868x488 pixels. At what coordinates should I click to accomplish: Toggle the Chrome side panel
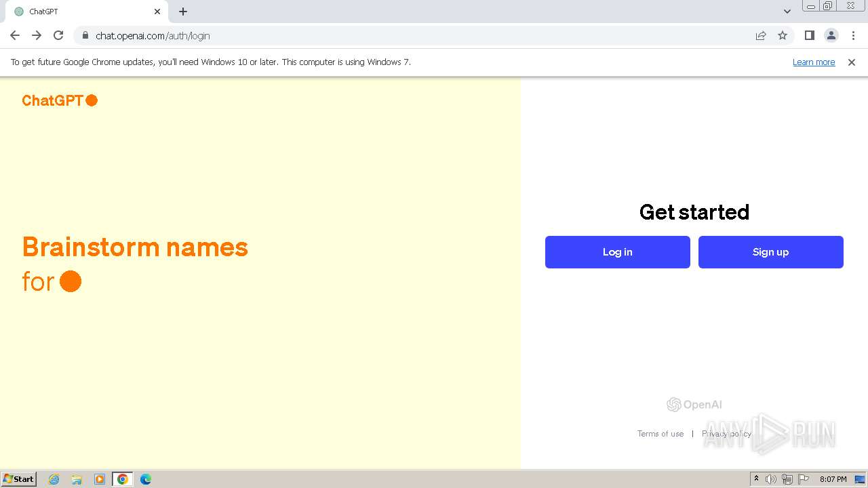[809, 36]
